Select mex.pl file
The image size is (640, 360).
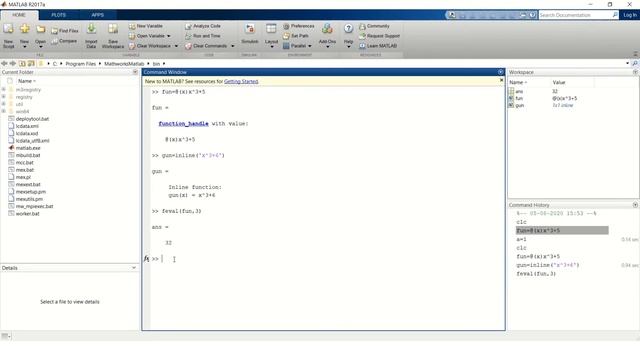point(23,178)
